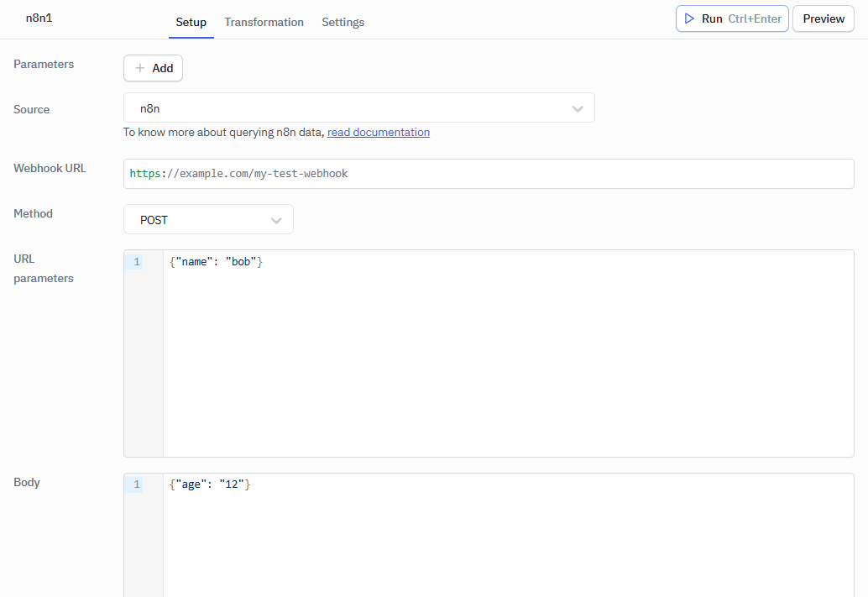
Task: Click the Run play icon
Action: click(688, 18)
